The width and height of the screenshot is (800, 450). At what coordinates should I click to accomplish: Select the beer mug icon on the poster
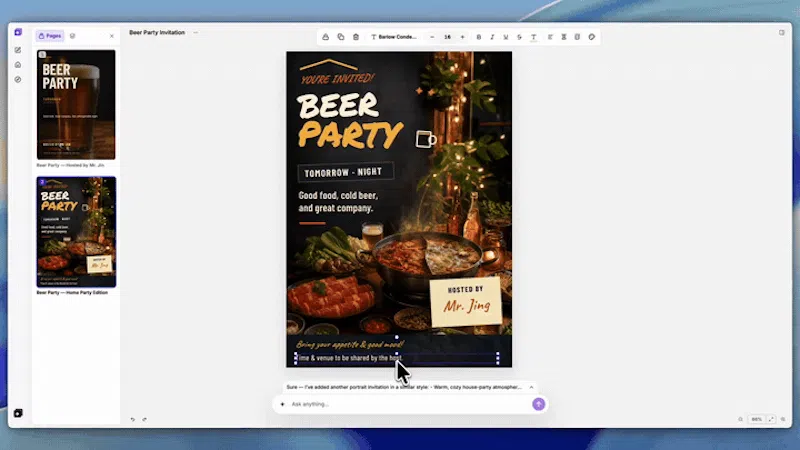[x=426, y=139]
